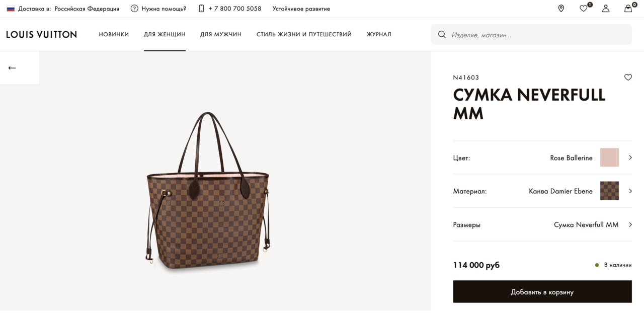Viewport: 644px width, 313px height.
Task: Click the phone icon beside number
Action: click(x=201, y=9)
